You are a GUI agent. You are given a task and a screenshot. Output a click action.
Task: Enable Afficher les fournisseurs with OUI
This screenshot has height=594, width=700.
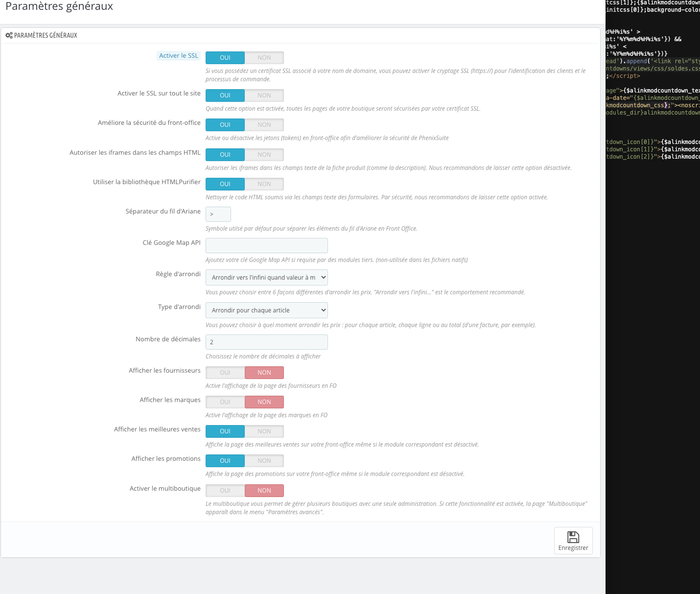coord(225,373)
